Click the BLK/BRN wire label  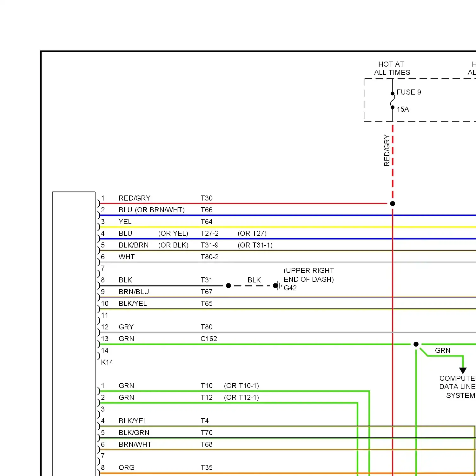click(x=134, y=245)
